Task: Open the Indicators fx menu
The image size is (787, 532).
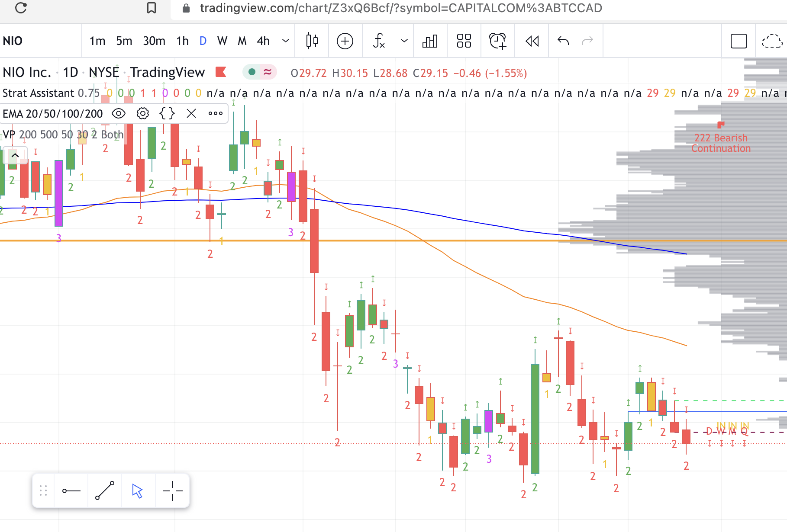Action: [x=379, y=41]
